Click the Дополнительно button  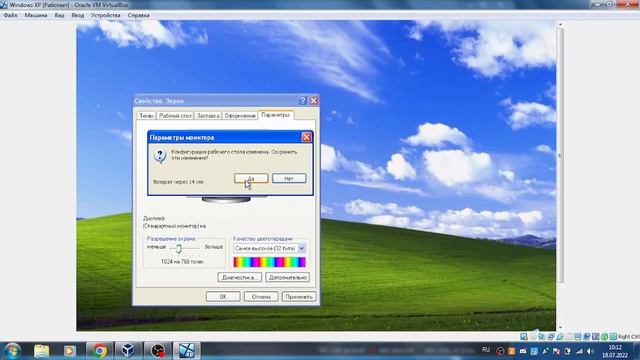click(x=288, y=278)
